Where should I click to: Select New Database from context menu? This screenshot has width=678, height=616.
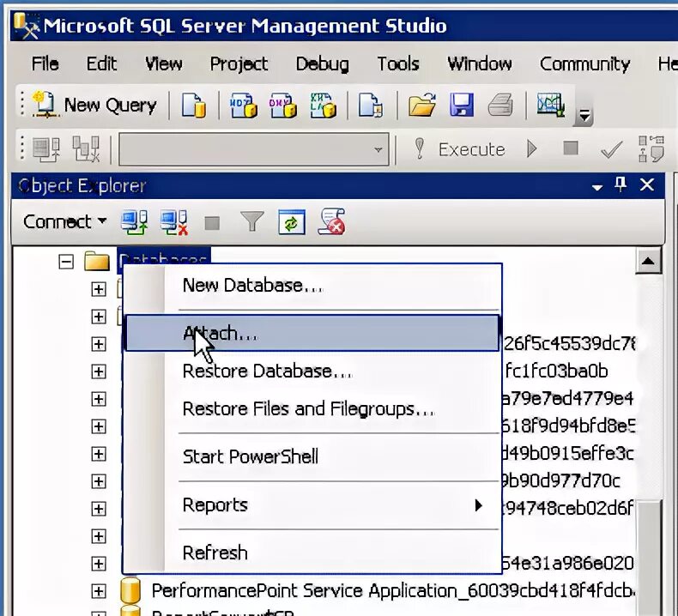coord(312,286)
